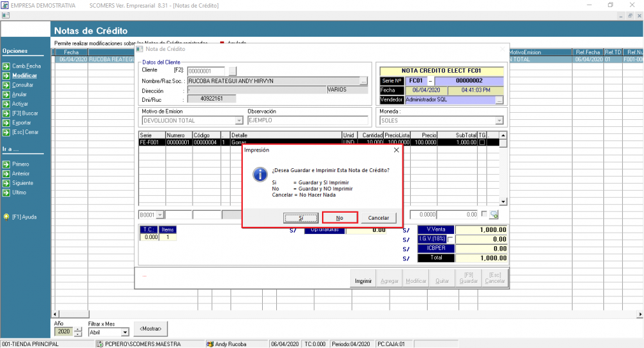Viewport: 644px width, 348px height.
Task: Click the Quitar button
Action: 442,278
